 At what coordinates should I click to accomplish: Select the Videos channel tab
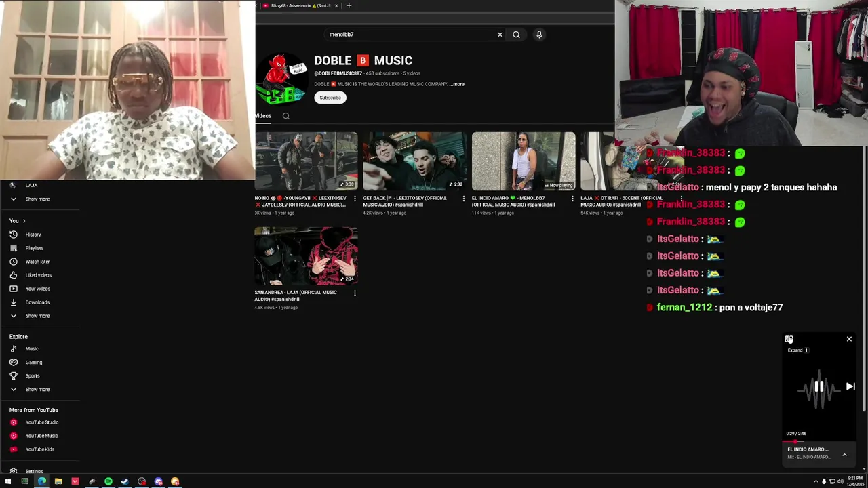coord(263,116)
